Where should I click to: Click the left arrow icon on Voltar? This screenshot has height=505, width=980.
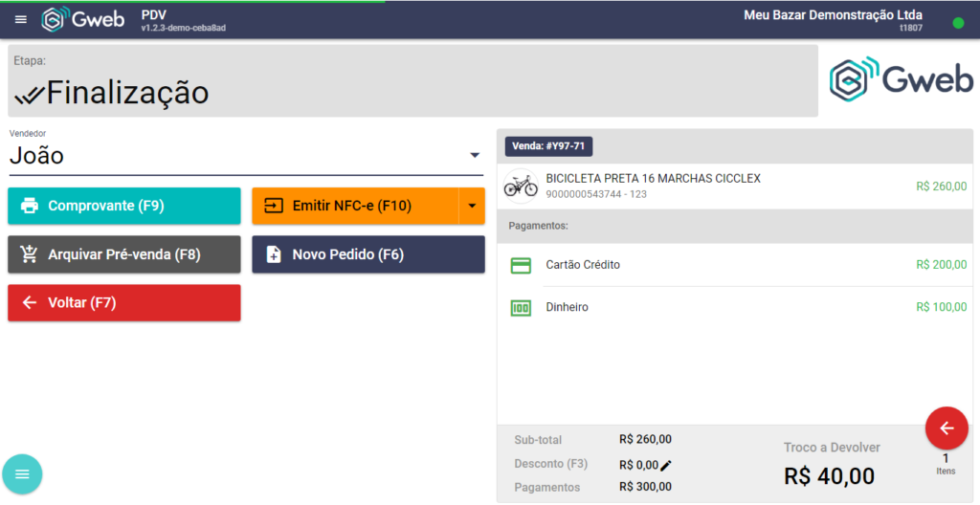[30, 303]
